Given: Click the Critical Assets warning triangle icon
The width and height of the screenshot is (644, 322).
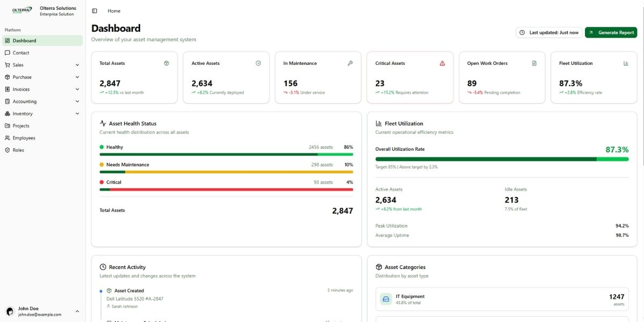Looking at the screenshot, I should coord(442,63).
